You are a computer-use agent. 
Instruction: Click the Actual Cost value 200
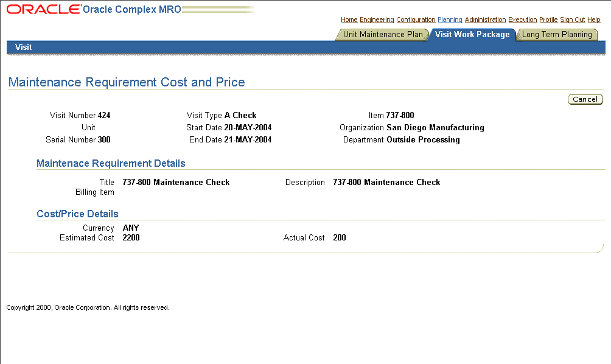340,238
